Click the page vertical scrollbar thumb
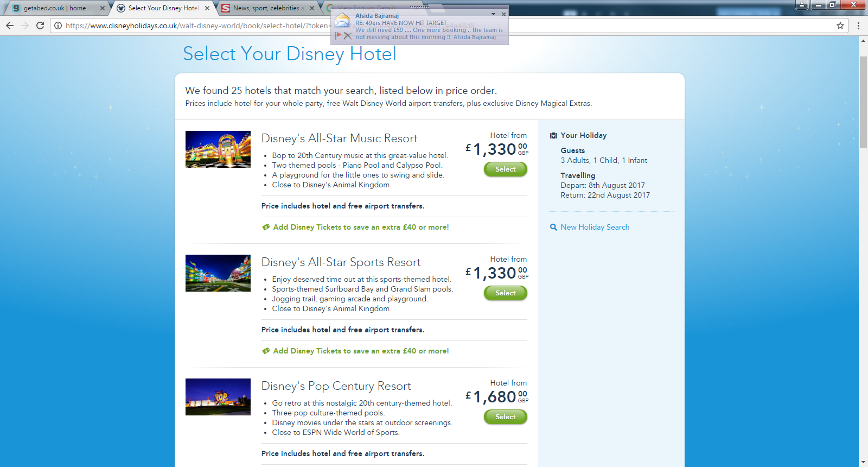The image size is (868, 467). (x=863, y=103)
